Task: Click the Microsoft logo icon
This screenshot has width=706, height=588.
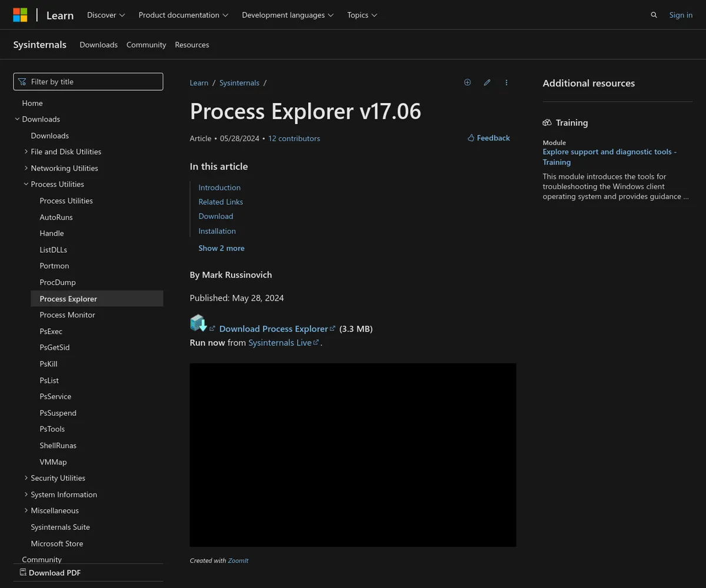Action: pyautogui.click(x=20, y=15)
